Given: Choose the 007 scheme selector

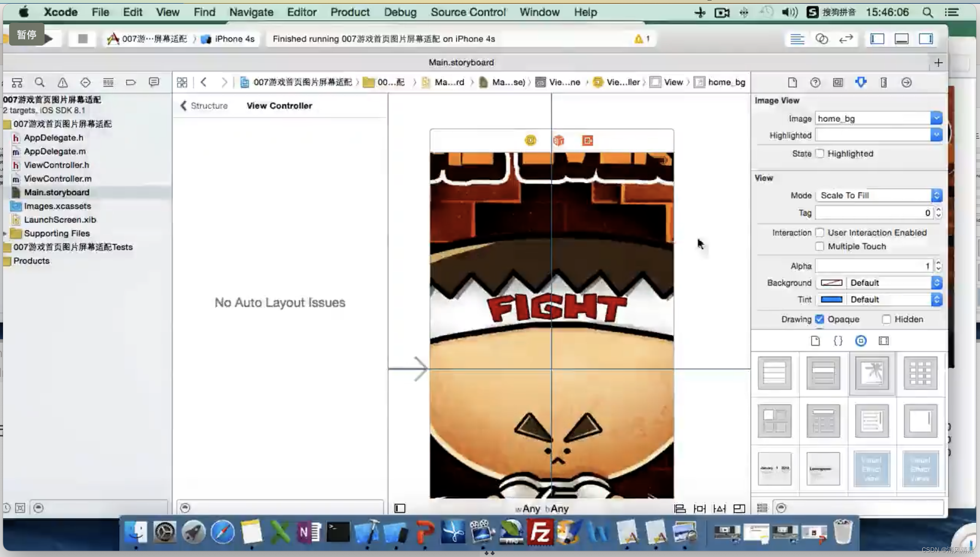Looking at the screenshot, I should pos(147,39).
